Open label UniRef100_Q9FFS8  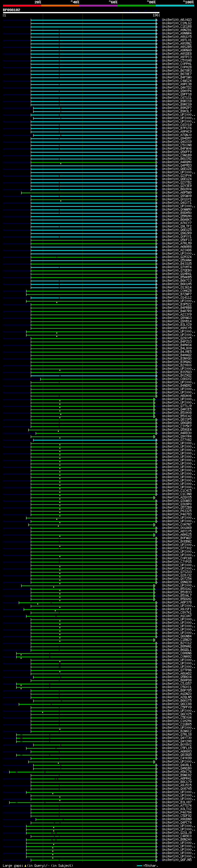(176, 94)
